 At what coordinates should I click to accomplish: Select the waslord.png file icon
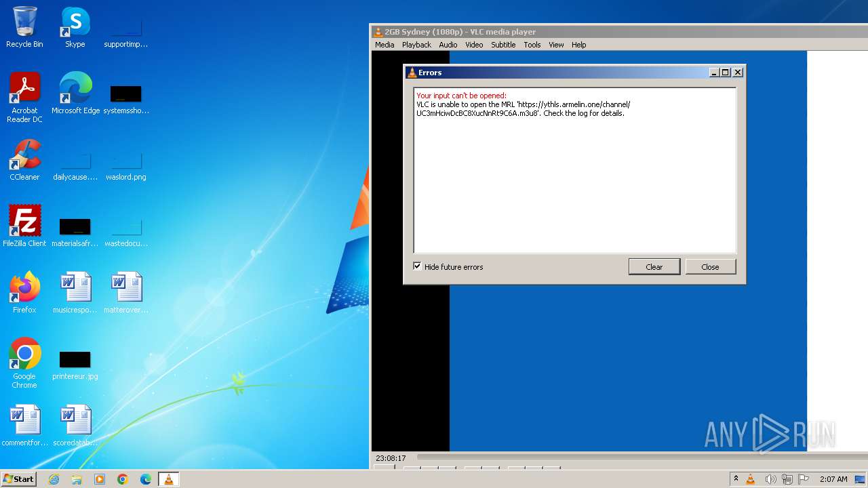(126, 167)
